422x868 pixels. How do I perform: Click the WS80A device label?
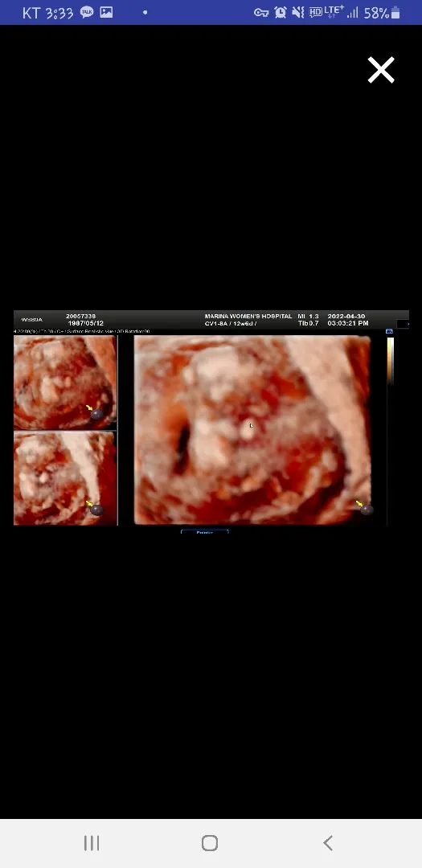point(31,320)
